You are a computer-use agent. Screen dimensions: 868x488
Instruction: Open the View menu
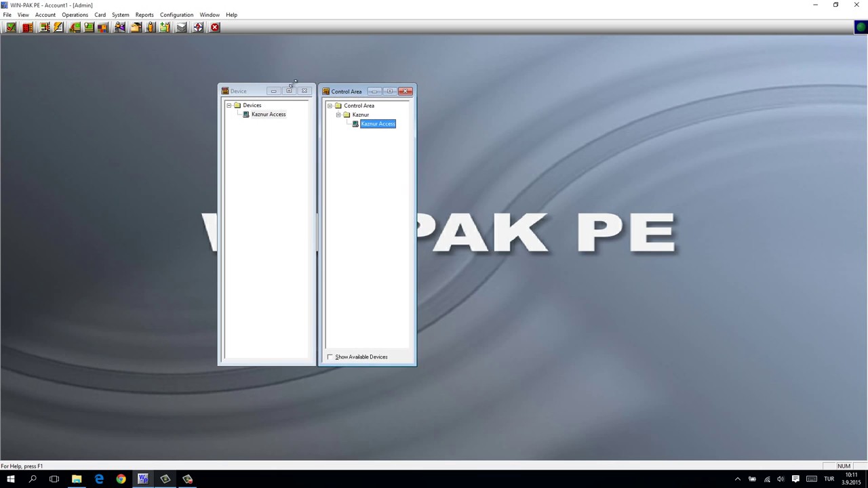pos(23,14)
